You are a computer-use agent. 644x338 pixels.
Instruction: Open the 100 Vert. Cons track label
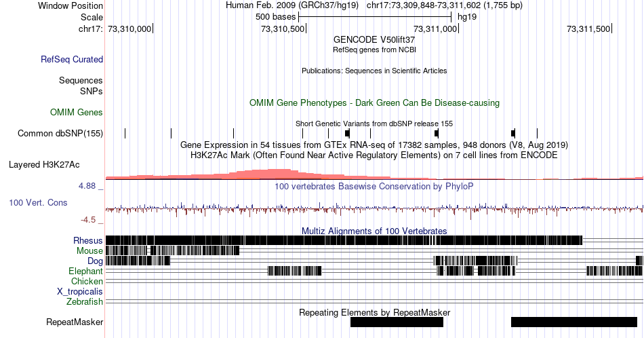pyautogui.click(x=38, y=202)
